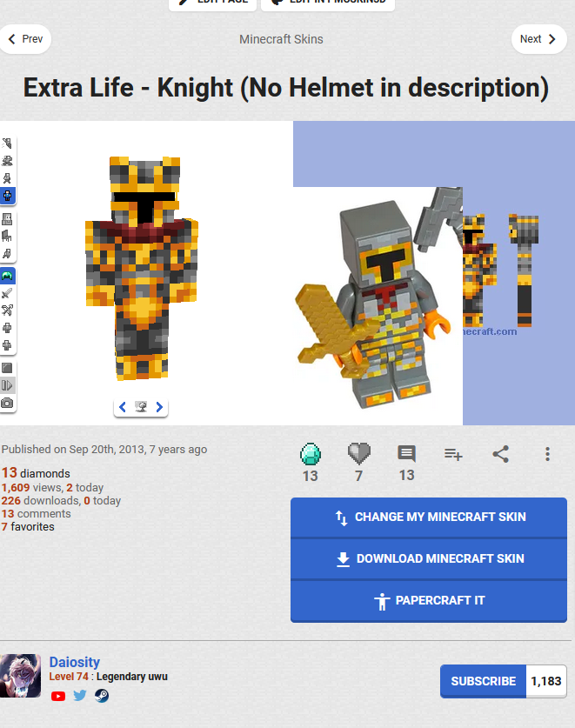Viewport: 575px width, 728px height.
Task: Open the Minecraft Skins category link
Action: tap(281, 39)
